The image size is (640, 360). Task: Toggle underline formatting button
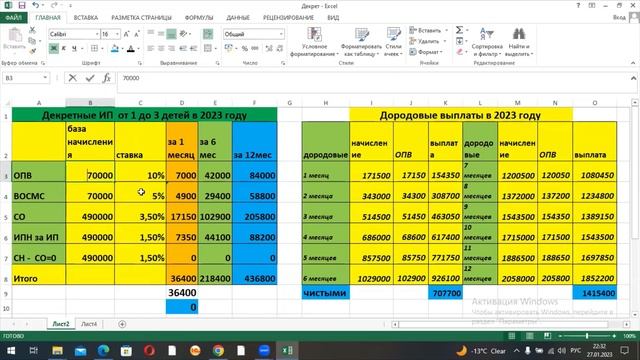click(74, 49)
